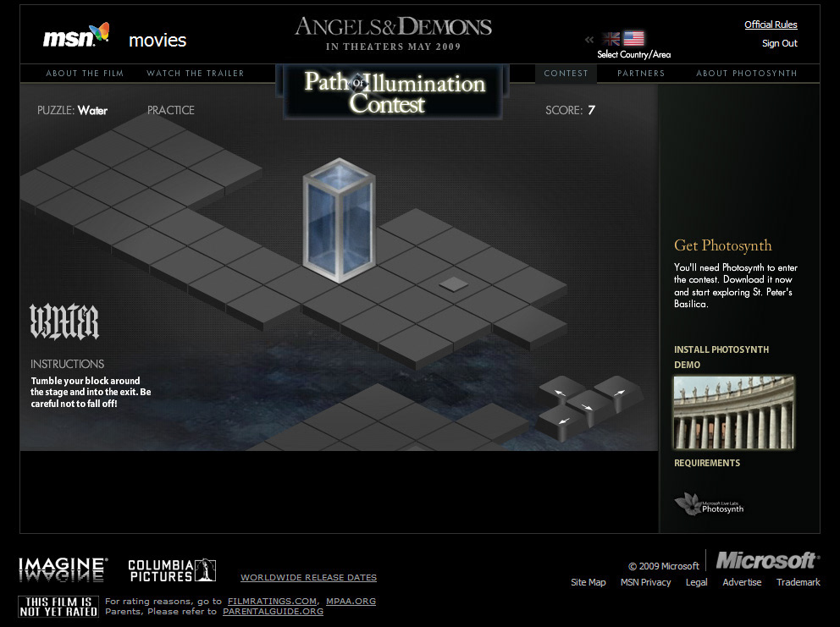Image resolution: width=840 pixels, height=627 pixels.
Task: Click the small square switch tile
Action: click(x=453, y=283)
